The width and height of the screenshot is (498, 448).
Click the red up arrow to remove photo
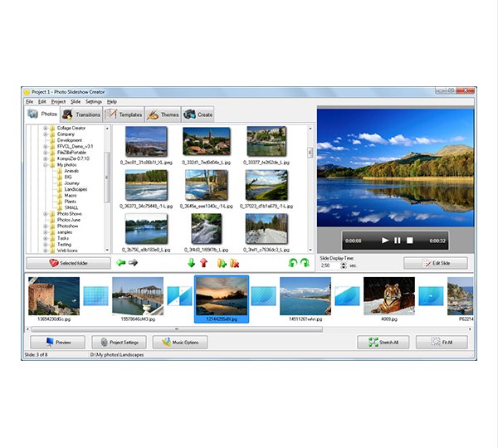pyautogui.click(x=204, y=263)
